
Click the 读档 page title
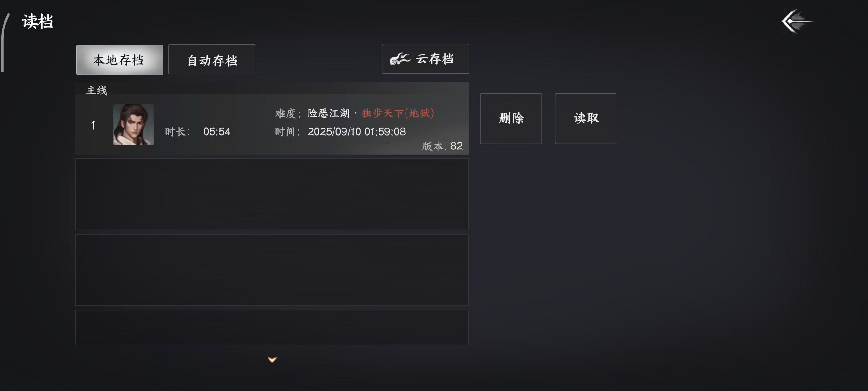(x=37, y=21)
